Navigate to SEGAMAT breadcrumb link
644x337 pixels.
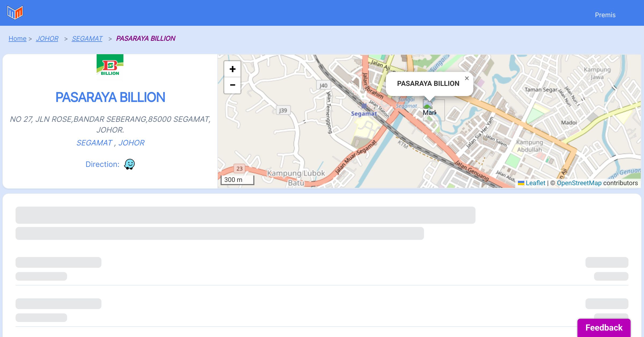tap(87, 39)
